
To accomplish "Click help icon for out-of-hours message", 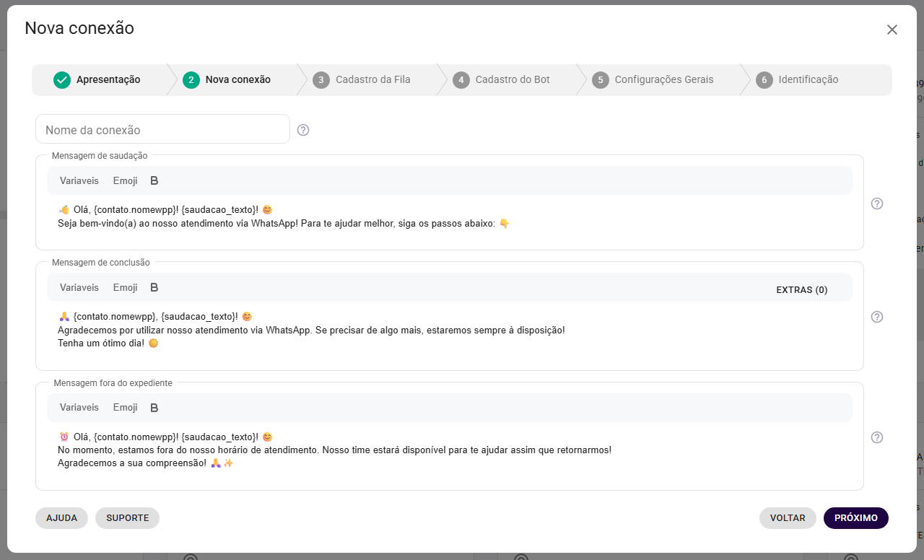I will point(877,437).
